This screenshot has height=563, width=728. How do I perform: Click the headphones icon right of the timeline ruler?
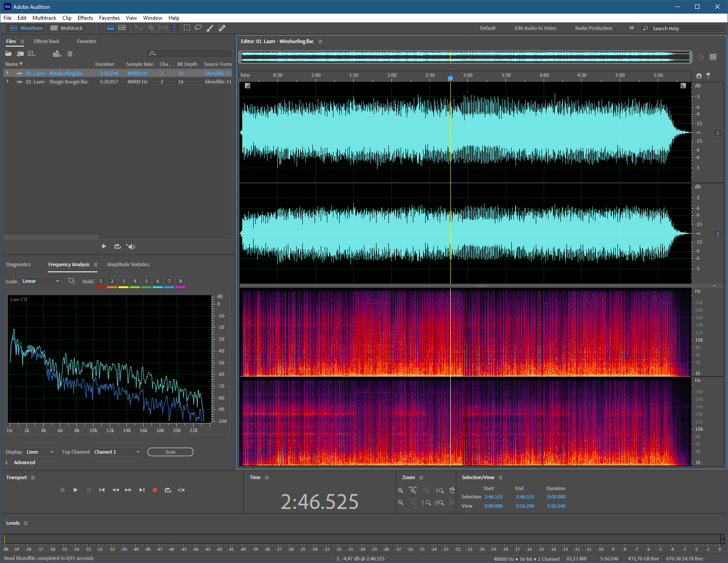[699, 76]
